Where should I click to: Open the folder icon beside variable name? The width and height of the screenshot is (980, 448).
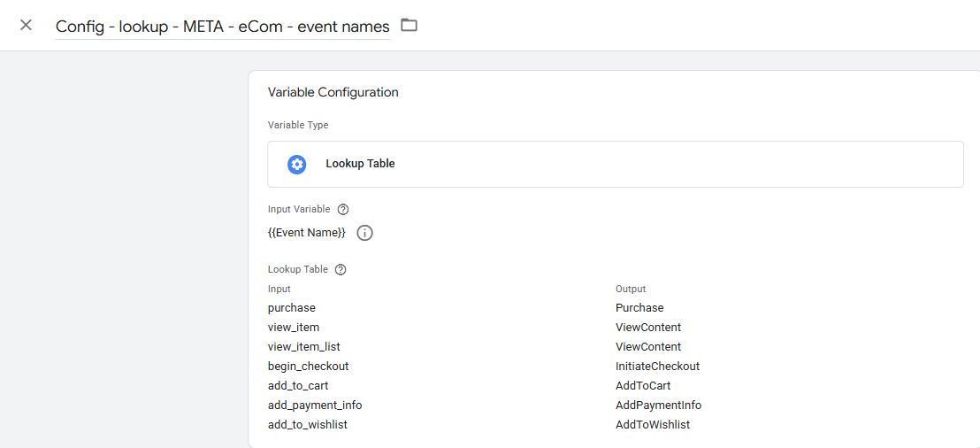pos(409,25)
